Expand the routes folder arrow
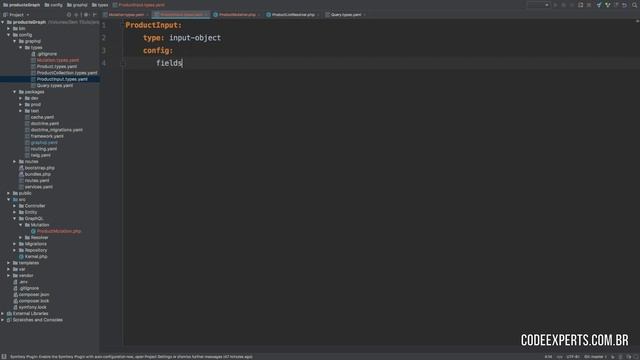The height and width of the screenshot is (360, 640). (15, 162)
